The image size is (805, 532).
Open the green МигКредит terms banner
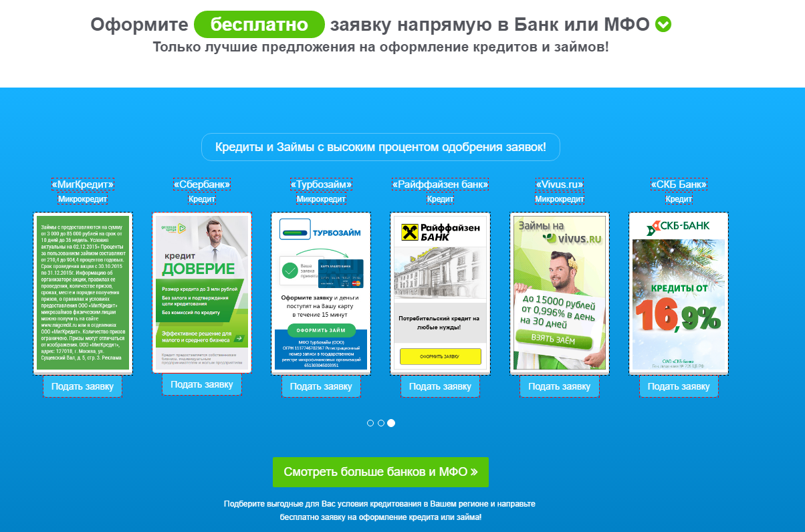pos(83,293)
